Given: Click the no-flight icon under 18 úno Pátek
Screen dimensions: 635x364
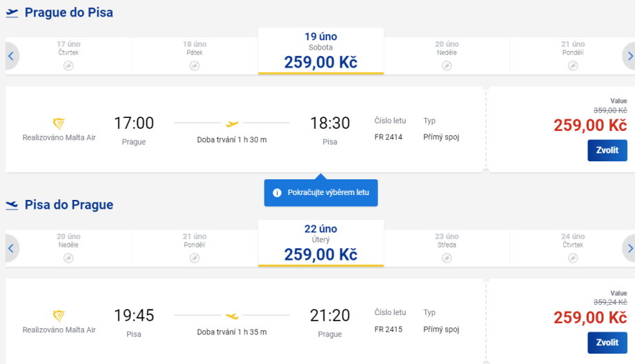Looking at the screenshot, I should (x=195, y=65).
